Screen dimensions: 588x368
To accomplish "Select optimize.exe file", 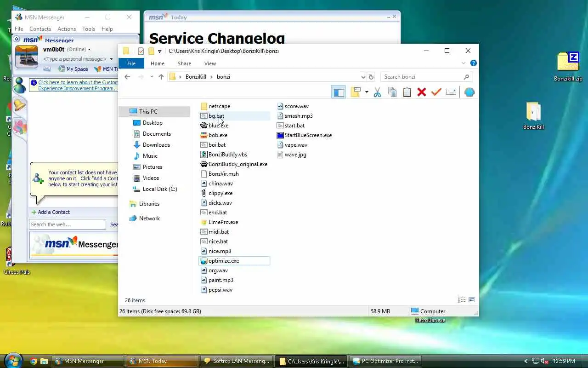I will (x=234, y=261).
